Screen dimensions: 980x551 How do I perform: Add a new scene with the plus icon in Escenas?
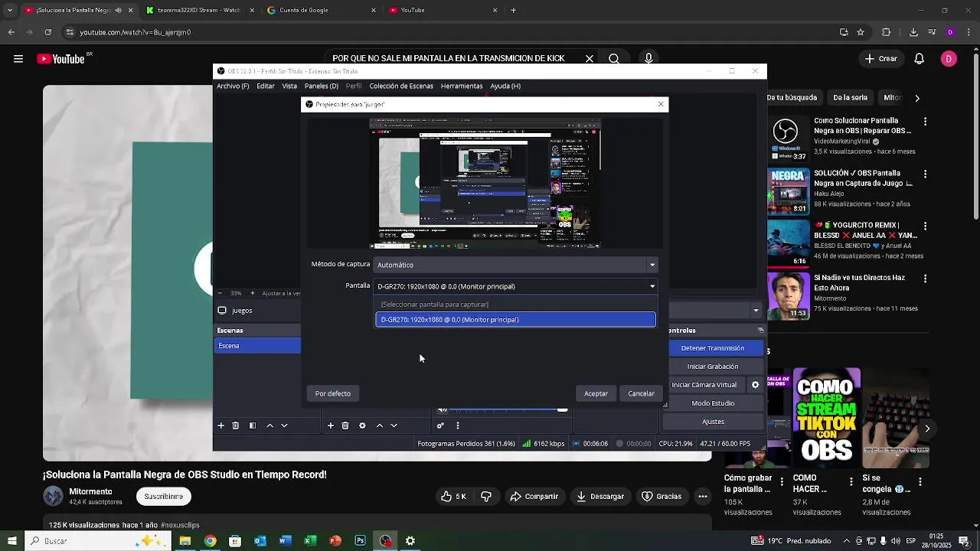pyautogui.click(x=220, y=425)
